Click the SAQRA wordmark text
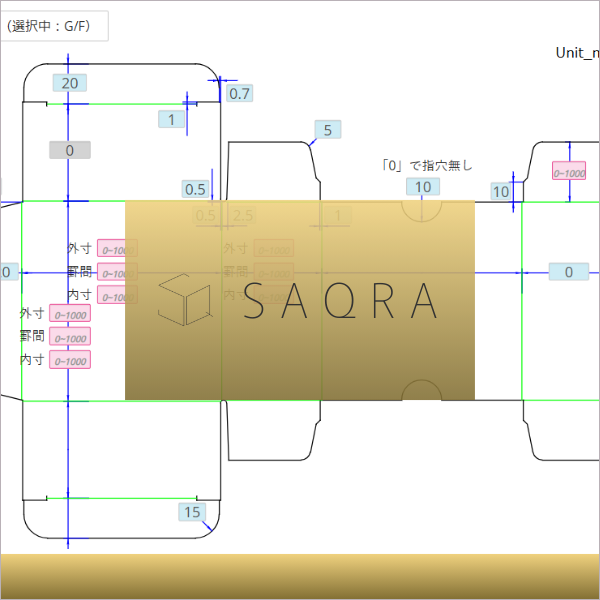The width and height of the screenshot is (600, 600). pos(340,301)
